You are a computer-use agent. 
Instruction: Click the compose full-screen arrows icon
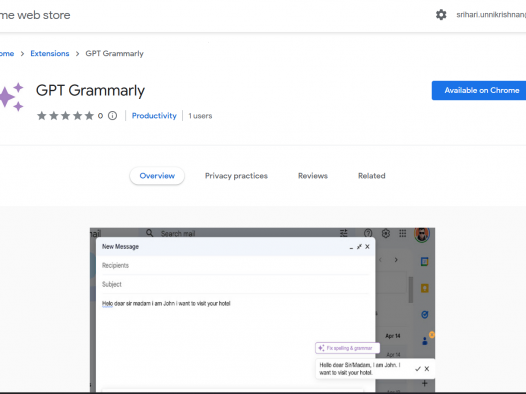click(359, 246)
